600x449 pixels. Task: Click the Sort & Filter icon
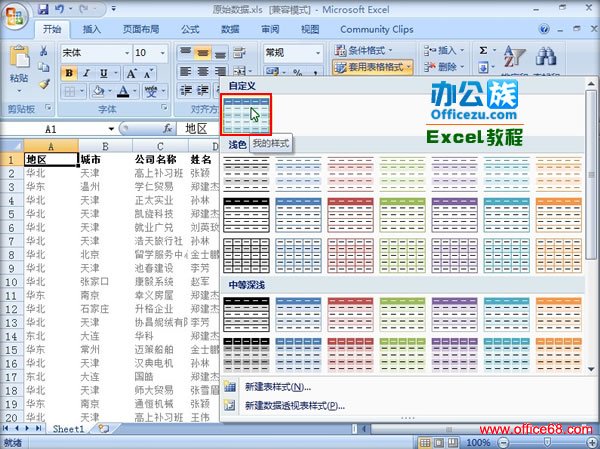(514, 57)
